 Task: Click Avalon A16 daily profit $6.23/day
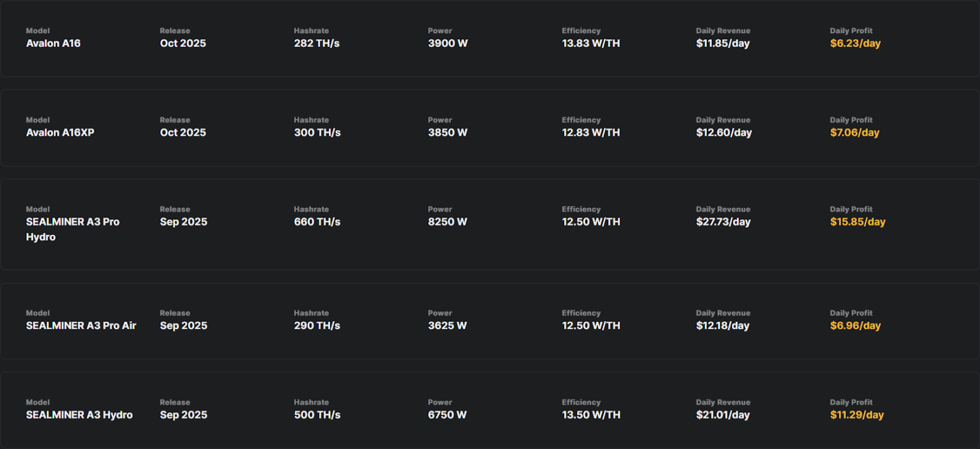click(855, 43)
